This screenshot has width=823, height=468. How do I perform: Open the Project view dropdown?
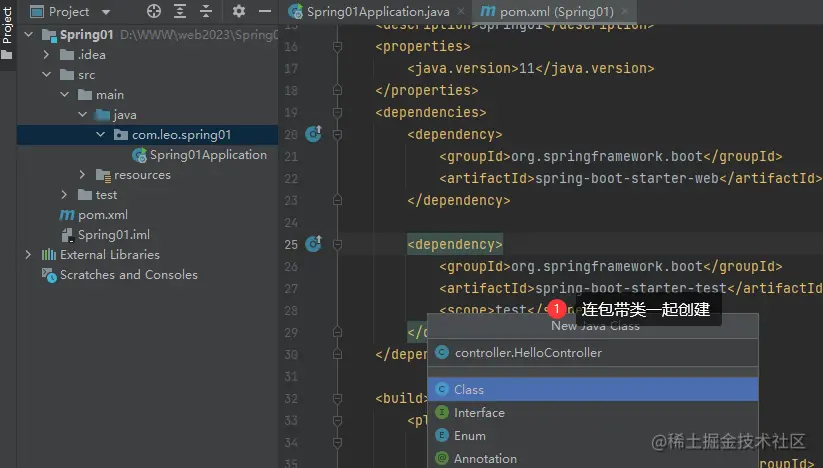(x=105, y=12)
